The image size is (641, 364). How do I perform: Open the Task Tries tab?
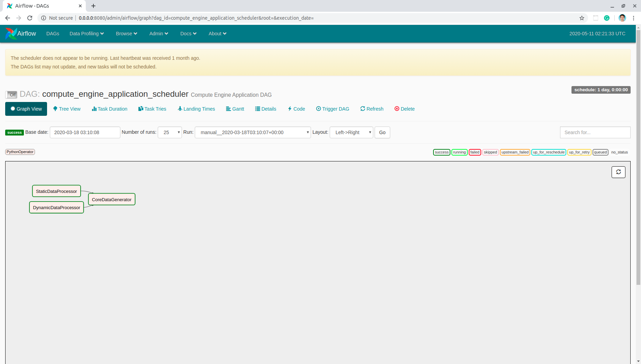tap(152, 109)
